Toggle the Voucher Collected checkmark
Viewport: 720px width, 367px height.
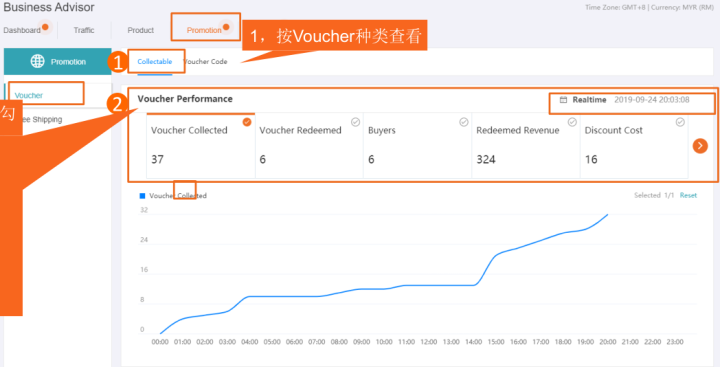coord(247,122)
